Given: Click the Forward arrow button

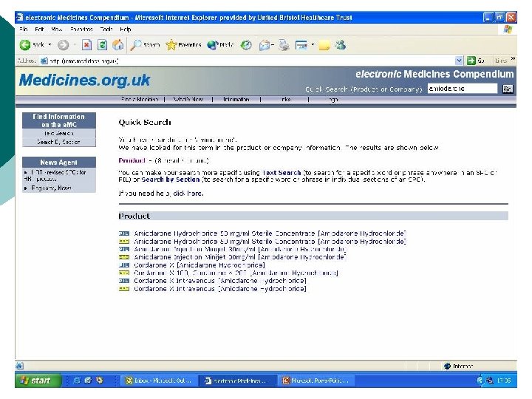Looking at the screenshot, I should tap(63, 45).
